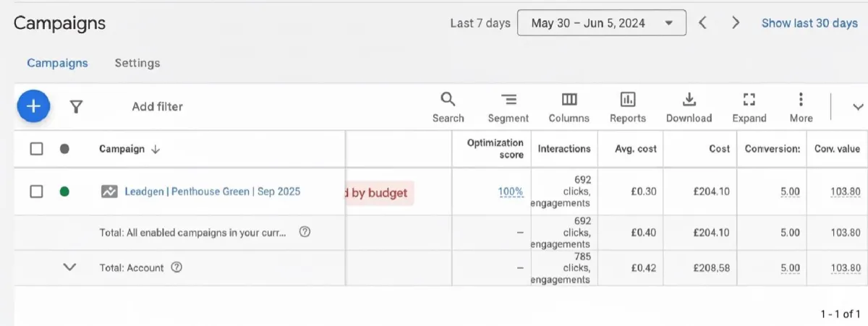Open the date range dropdown
Screen dimensions: 868x326
(x=601, y=23)
